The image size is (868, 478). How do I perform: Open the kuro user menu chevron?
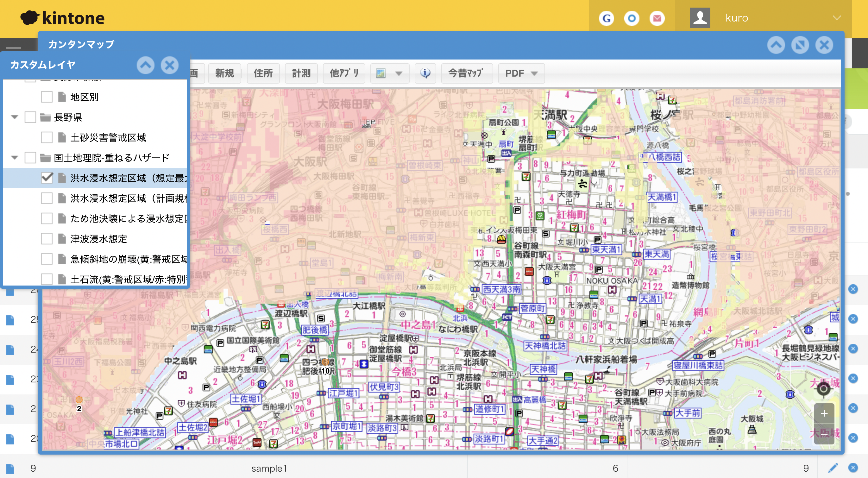coord(837,18)
